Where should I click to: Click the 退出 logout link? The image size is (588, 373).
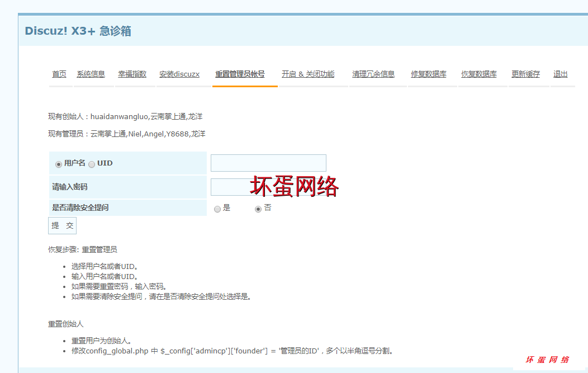[560, 74]
